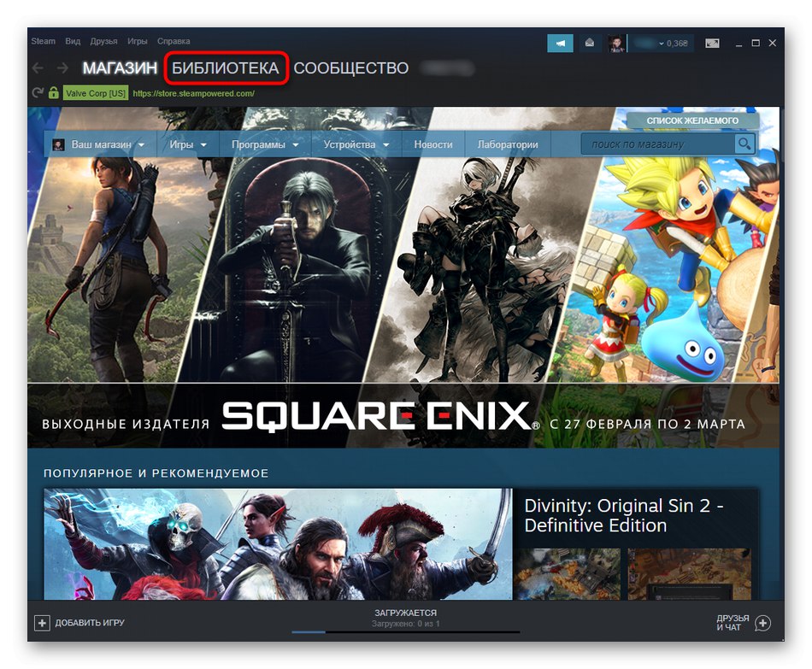Open Steam announcements via the megaphone icon
812x669 pixels.
[561, 42]
